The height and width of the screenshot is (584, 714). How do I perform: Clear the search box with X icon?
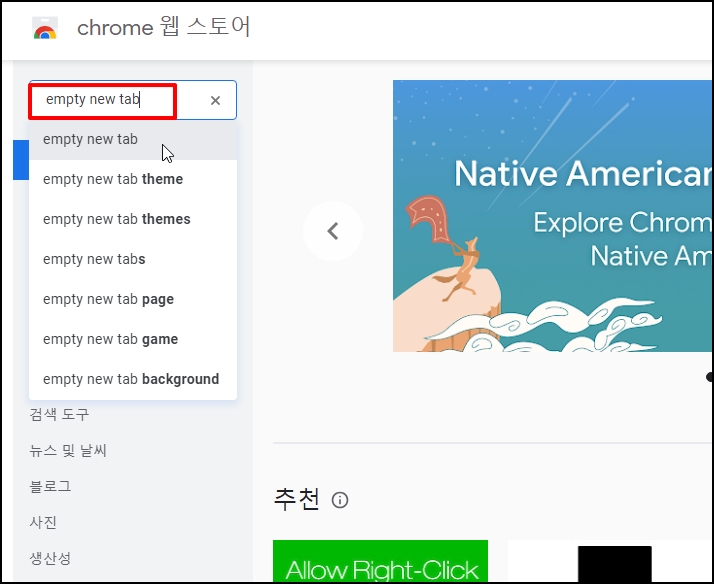click(215, 100)
